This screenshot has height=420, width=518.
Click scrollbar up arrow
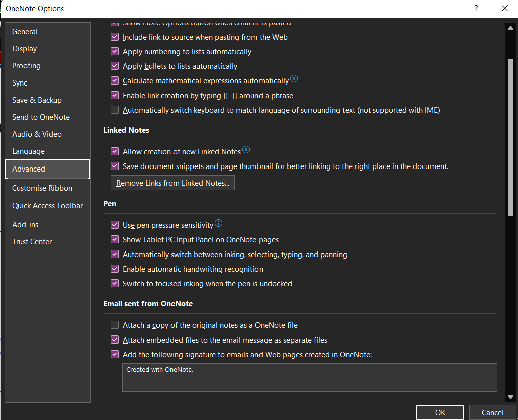tap(510, 28)
